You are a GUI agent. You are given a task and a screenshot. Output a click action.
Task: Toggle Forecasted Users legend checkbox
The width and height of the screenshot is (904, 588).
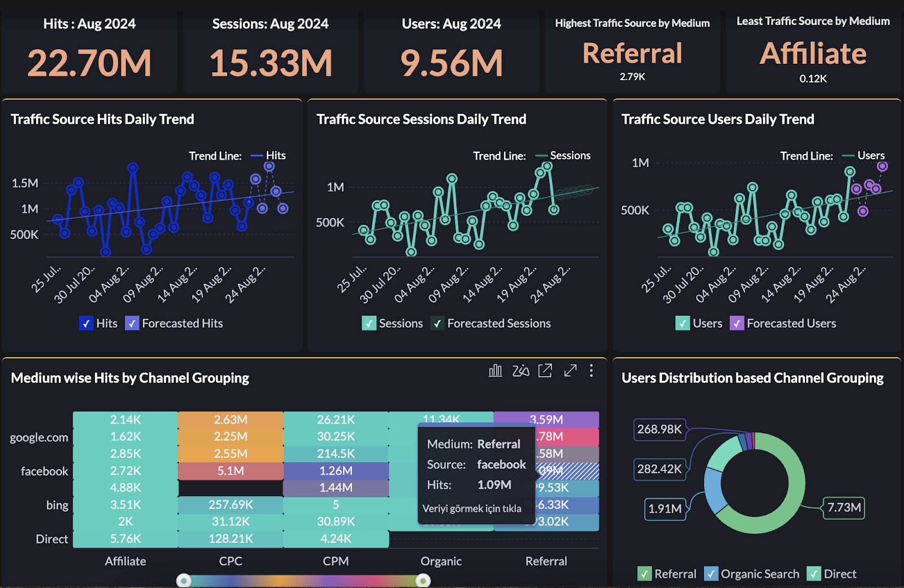coord(737,324)
